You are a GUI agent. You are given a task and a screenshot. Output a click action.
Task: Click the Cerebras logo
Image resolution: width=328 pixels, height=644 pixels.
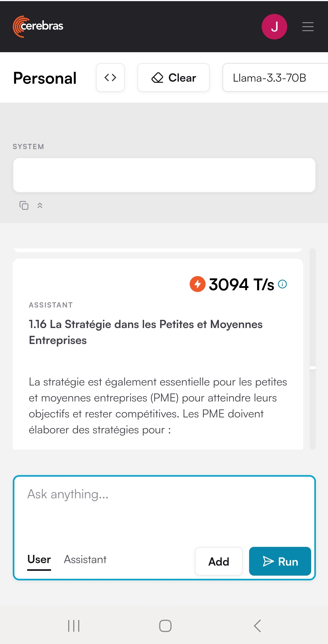[x=38, y=26]
